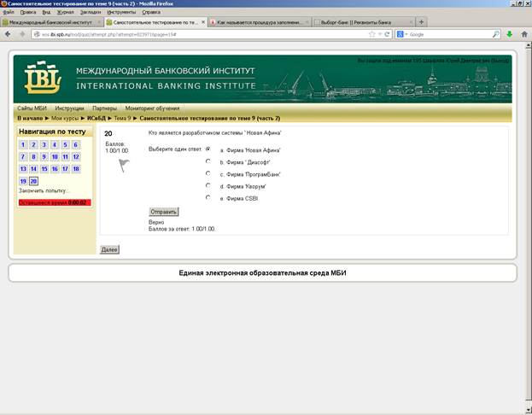Viewport: 532px width, 415px height.
Task: Jump to question 13 in navigation
Action: pyautogui.click(x=23, y=168)
